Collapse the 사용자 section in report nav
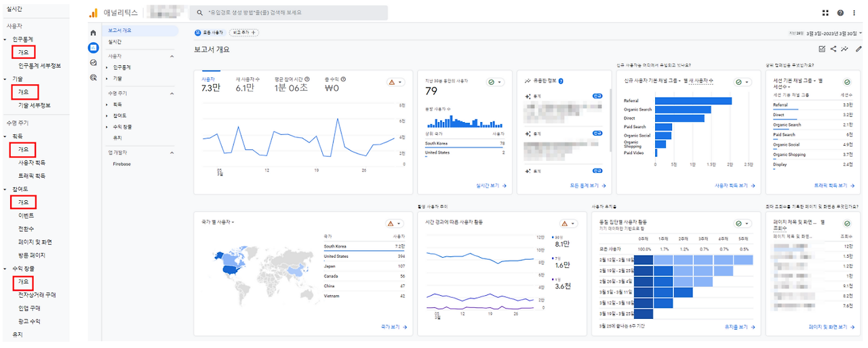Viewport: 868px width, 348px height. [x=172, y=56]
